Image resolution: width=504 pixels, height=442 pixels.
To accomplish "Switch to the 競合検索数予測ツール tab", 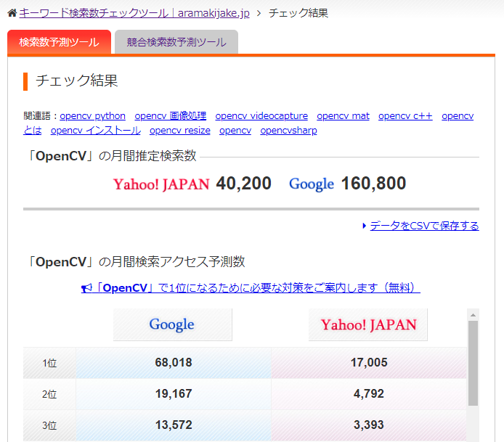I will coord(176,42).
